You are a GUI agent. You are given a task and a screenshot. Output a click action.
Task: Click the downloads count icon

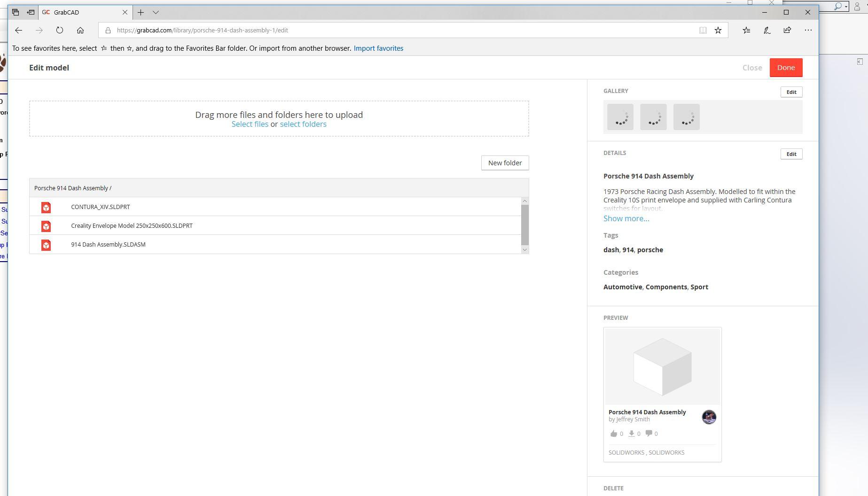pyautogui.click(x=632, y=434)
